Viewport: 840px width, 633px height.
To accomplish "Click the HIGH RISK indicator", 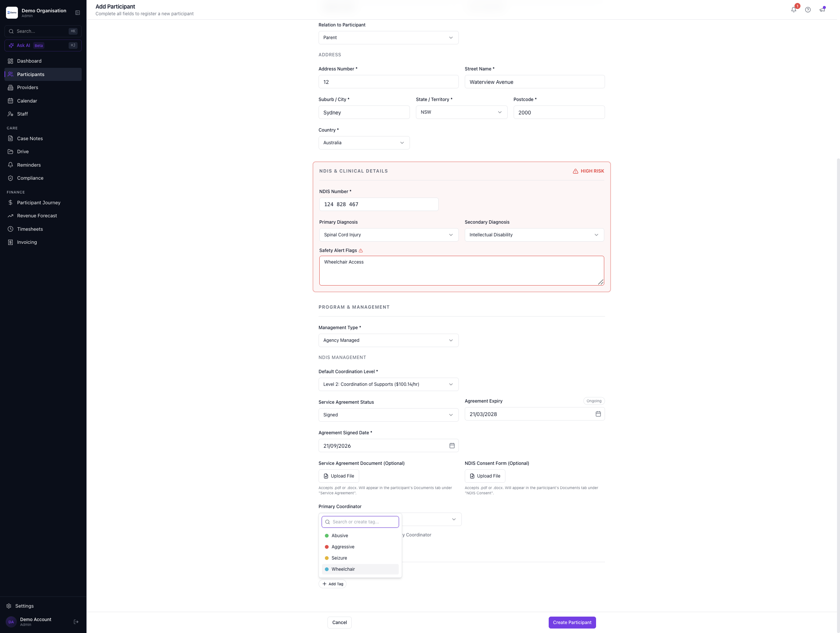I will click(588, 171).
